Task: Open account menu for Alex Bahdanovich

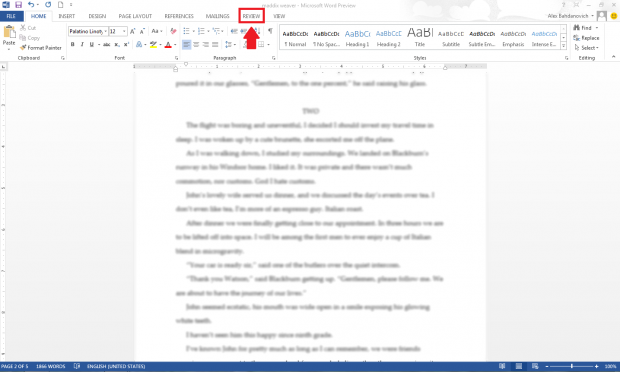Action: coord(571,16)
